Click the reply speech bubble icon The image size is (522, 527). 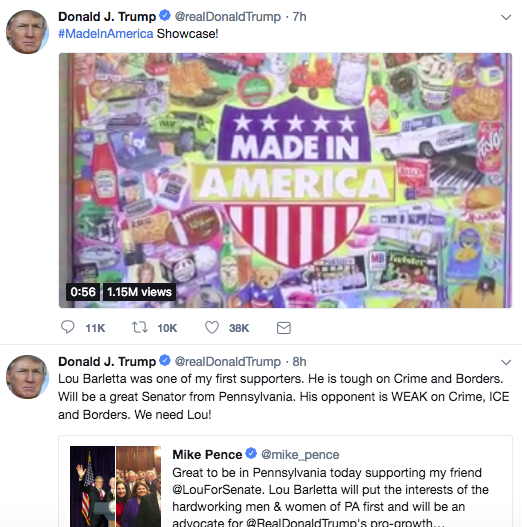coord(68,327)
